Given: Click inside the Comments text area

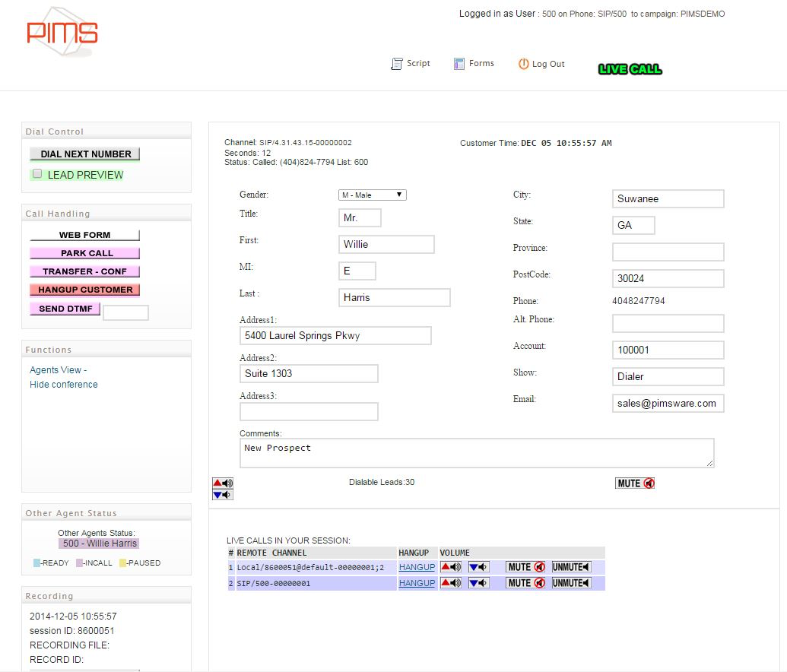Looking at the screenshot, I should 477,452.
